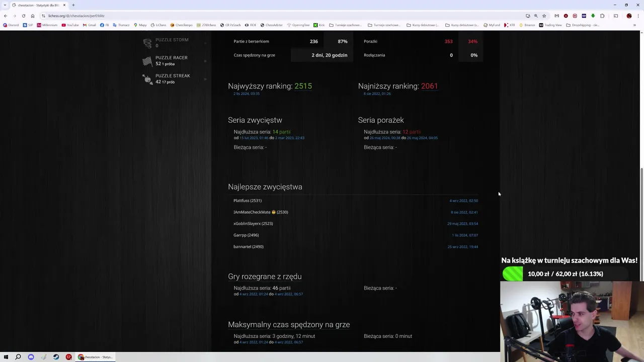Open zoom control in address bar

(536, 16)
